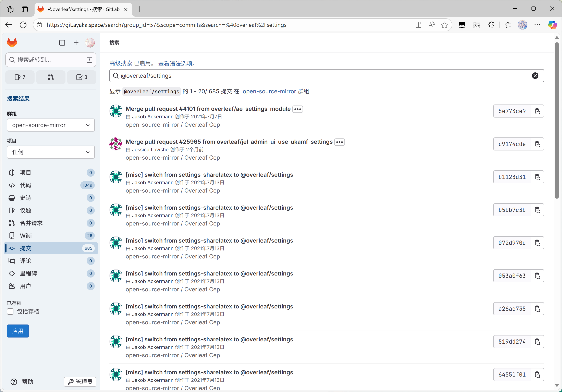Viewport: 562px width, 392px height.
Task: Open the 任何 project filter dropdown
Action: (51, 152)
